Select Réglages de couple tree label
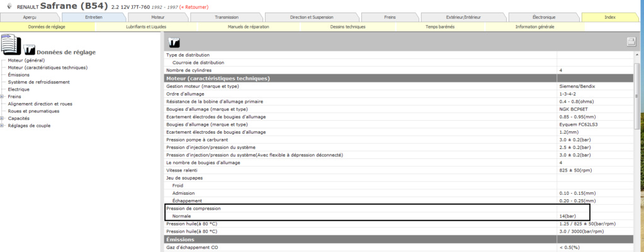Image resolution: width=644 pixels, height=252 pixels. pos(29,126)
